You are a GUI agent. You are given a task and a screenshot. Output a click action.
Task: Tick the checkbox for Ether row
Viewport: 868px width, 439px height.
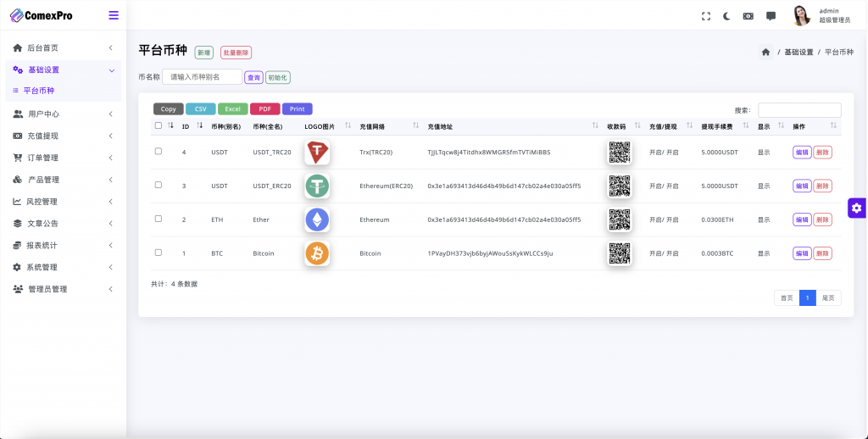[159, 219]
